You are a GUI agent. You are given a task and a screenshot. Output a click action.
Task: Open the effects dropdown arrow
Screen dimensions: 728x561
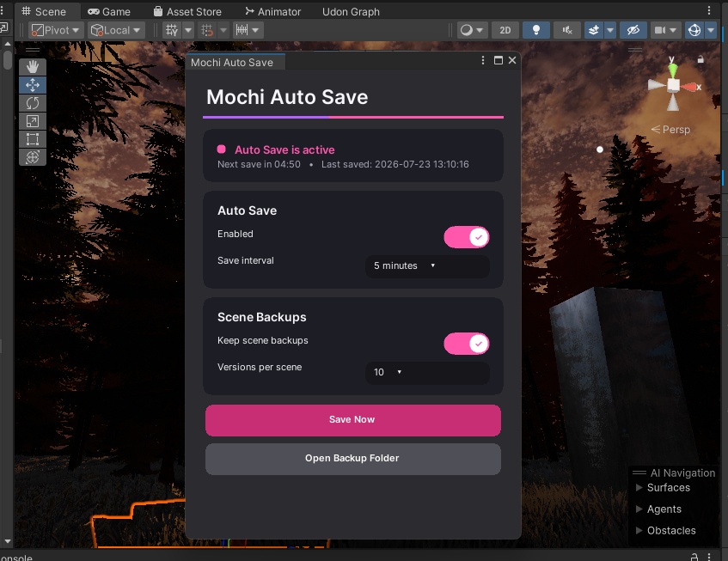pos(610,30)
